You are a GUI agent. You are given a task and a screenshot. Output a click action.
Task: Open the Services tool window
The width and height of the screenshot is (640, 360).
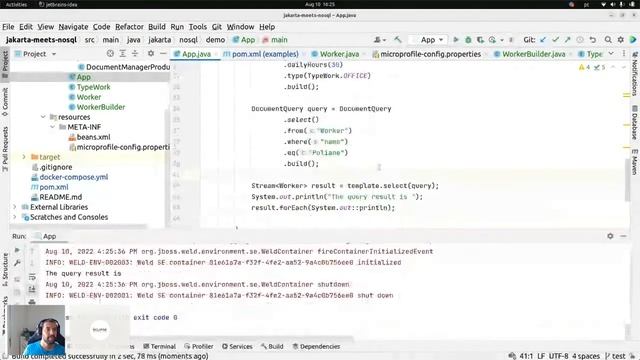click(x=237, y=347)
